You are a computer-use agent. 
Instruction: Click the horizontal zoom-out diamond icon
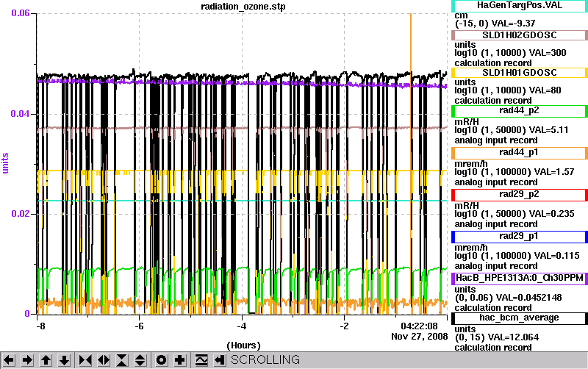pos(104,360)
